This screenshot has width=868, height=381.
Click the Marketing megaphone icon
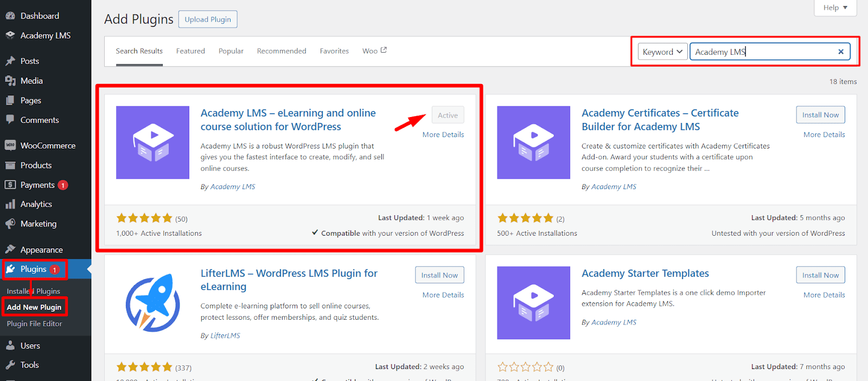pyautogui.click(x=10, y=224)
